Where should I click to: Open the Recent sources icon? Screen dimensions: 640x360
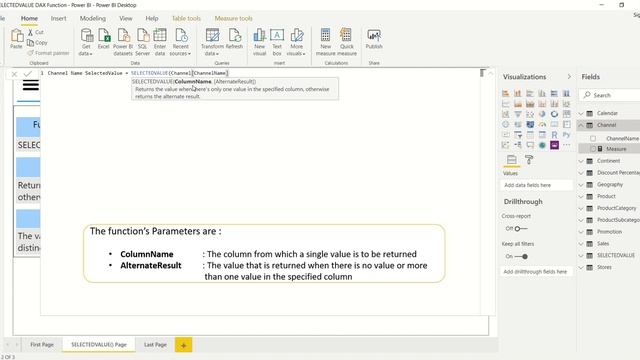(x=181, y=35)
